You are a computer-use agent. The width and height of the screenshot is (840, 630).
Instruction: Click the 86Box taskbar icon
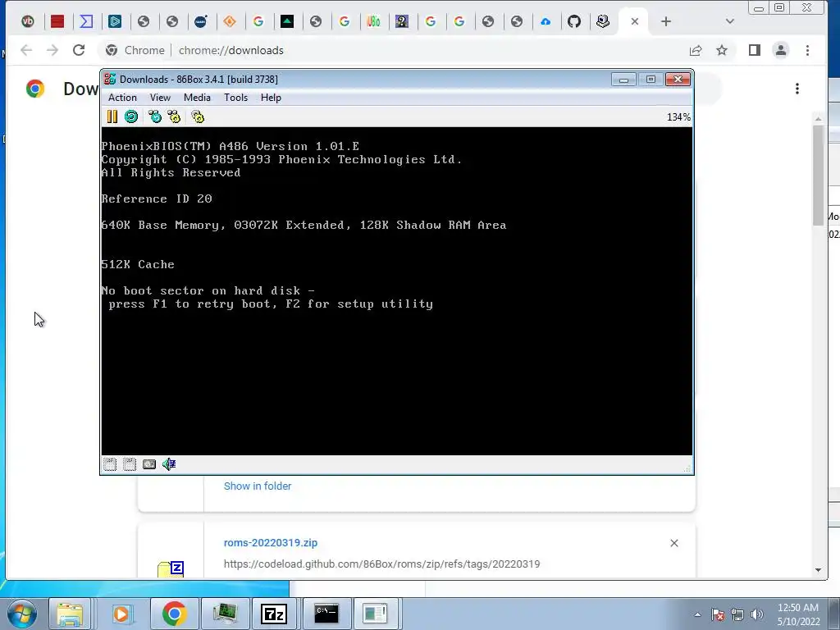[x=225, y=614]
